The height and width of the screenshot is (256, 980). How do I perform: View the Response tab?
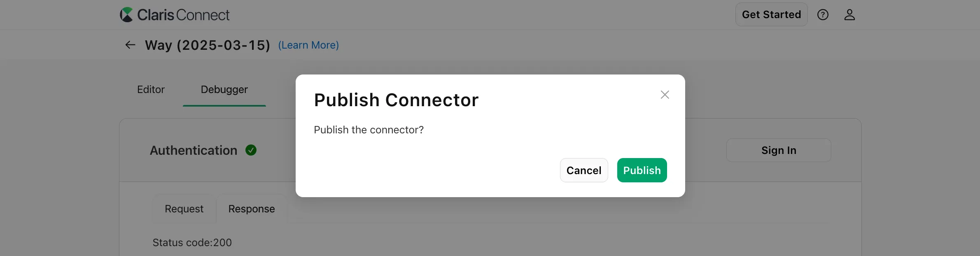click(251, 209)
